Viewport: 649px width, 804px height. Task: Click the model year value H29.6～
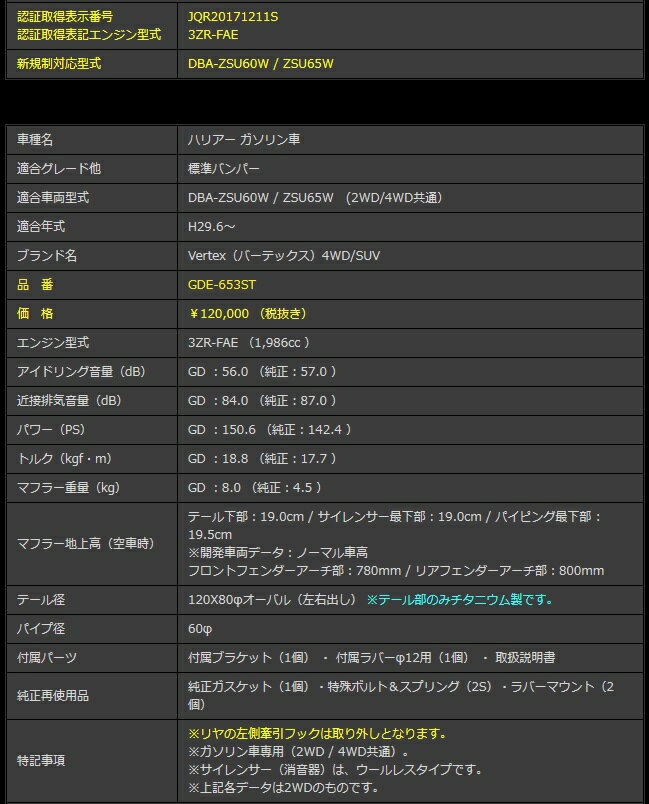[212, 227]
